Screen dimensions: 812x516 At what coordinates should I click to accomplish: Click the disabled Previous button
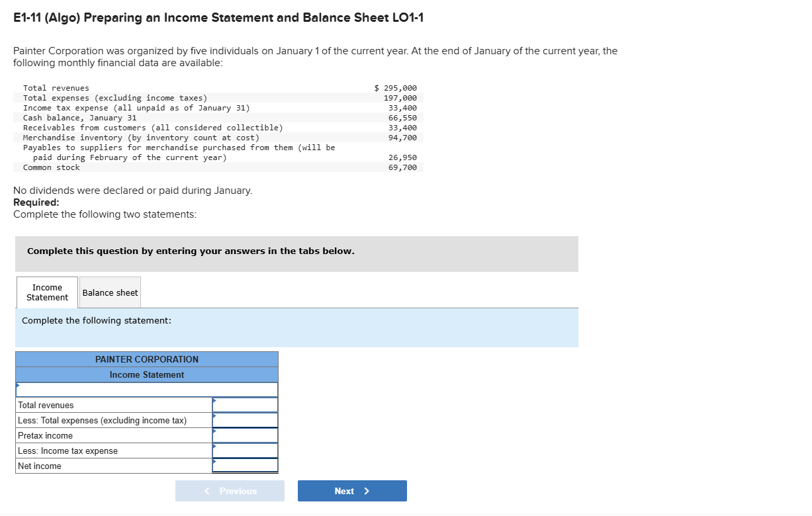230,490
